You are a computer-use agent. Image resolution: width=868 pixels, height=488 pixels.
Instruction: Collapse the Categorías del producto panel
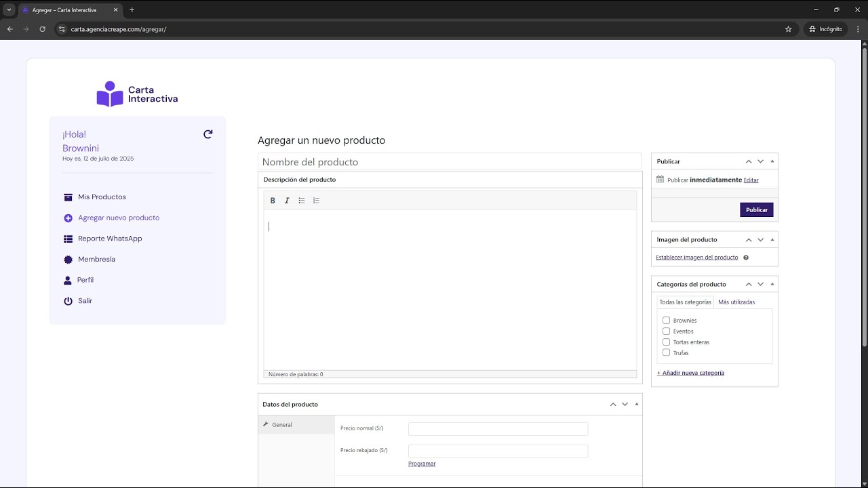772,285
